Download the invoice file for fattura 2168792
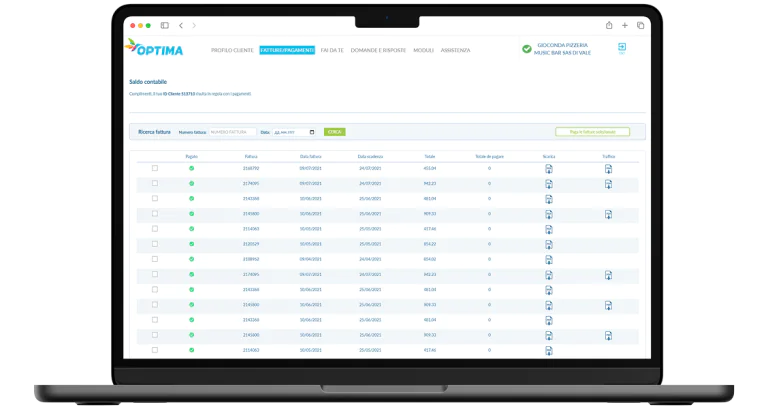This screenshot has height=409, width=768. pos(549,169)
